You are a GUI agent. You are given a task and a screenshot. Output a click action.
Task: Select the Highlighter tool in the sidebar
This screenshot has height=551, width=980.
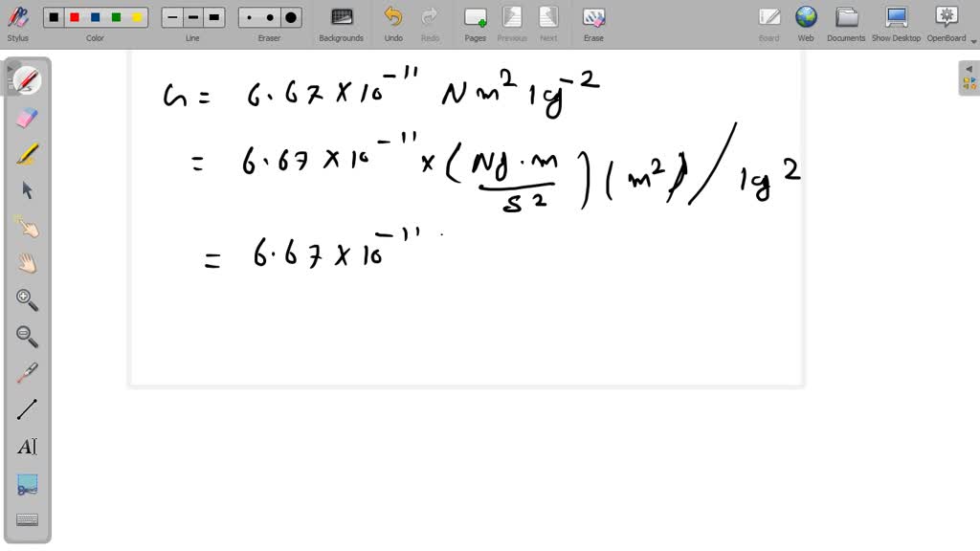[x=26, y=153]
